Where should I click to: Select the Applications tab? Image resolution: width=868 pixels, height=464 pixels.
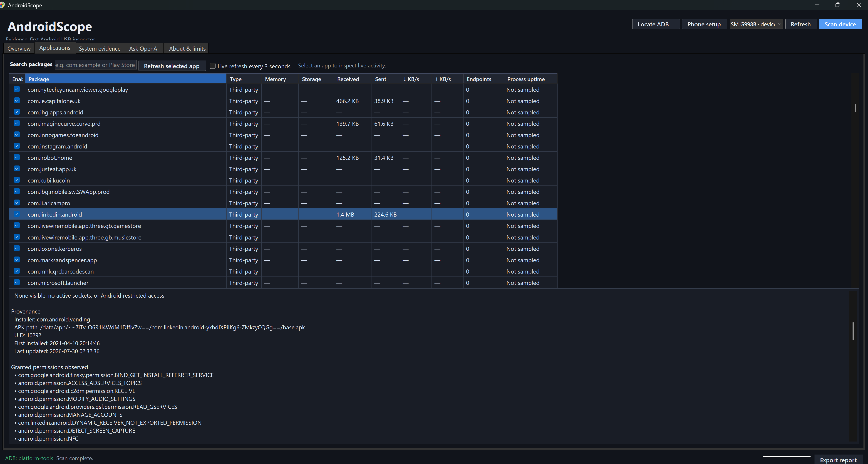(x=55, y=48)
